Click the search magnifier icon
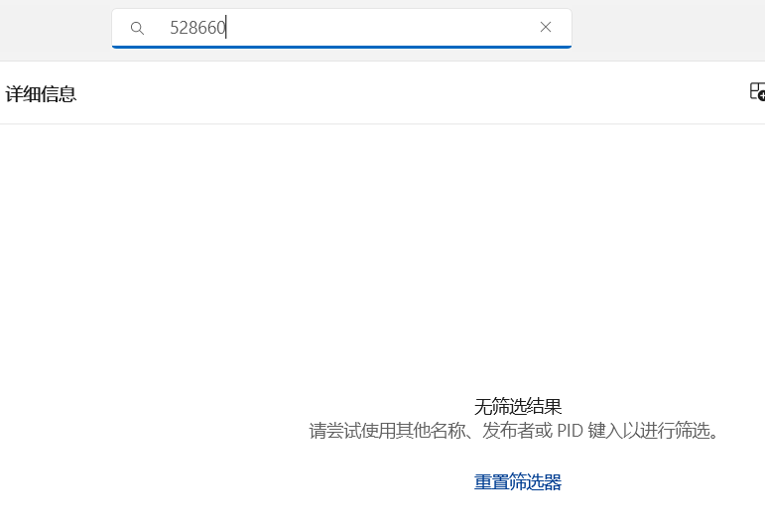 click(137, 29)
